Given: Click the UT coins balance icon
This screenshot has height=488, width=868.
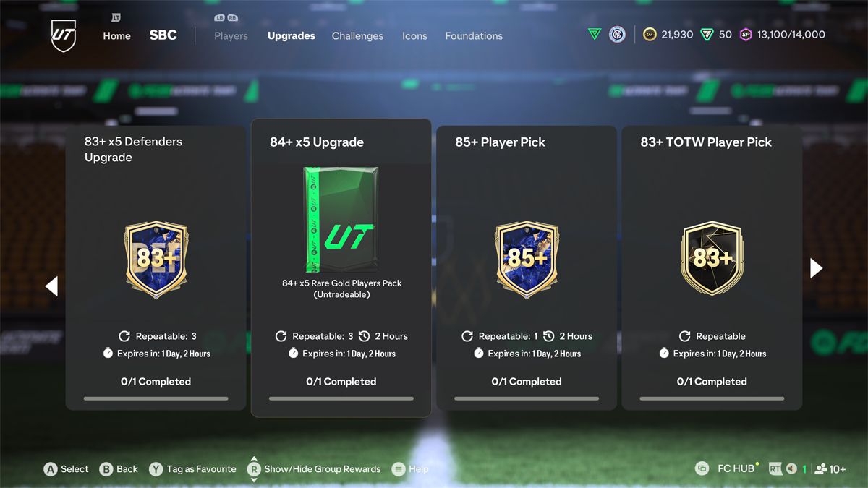Looking at the screenshot, I should (x=650, y=35).
